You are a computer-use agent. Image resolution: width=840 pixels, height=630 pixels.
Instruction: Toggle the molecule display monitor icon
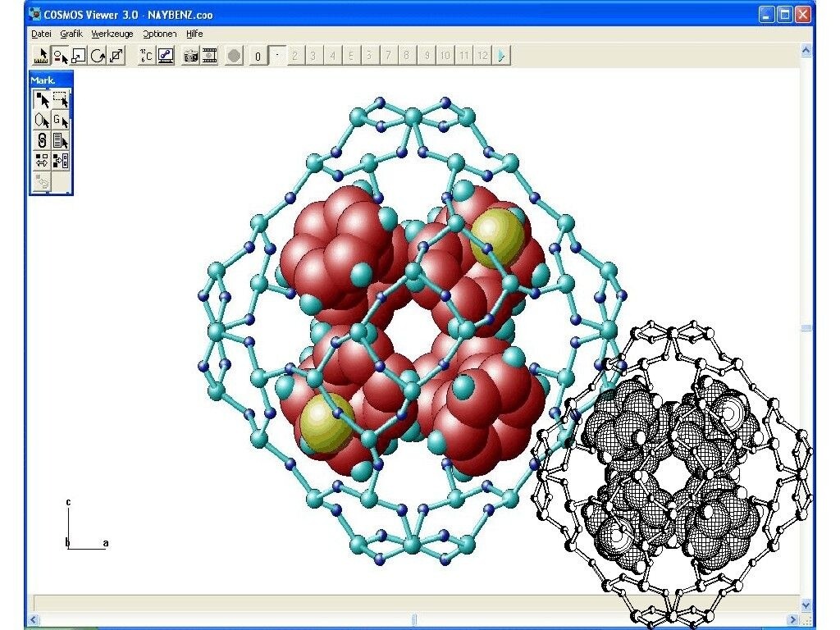[x=165, y=56]
